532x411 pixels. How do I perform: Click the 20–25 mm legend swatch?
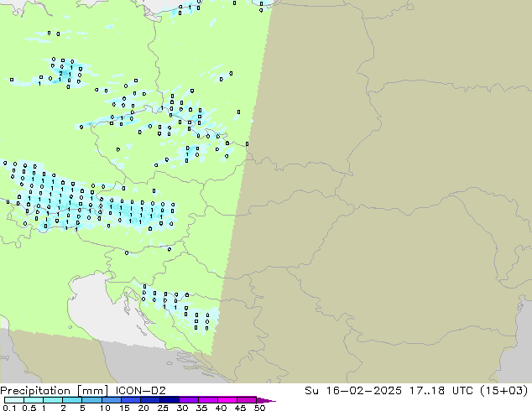149,400
